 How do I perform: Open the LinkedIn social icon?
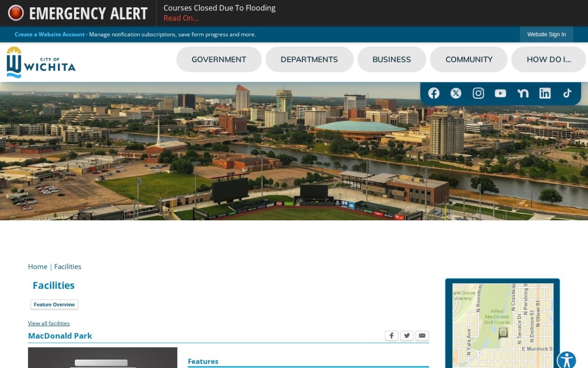point(545,93)
